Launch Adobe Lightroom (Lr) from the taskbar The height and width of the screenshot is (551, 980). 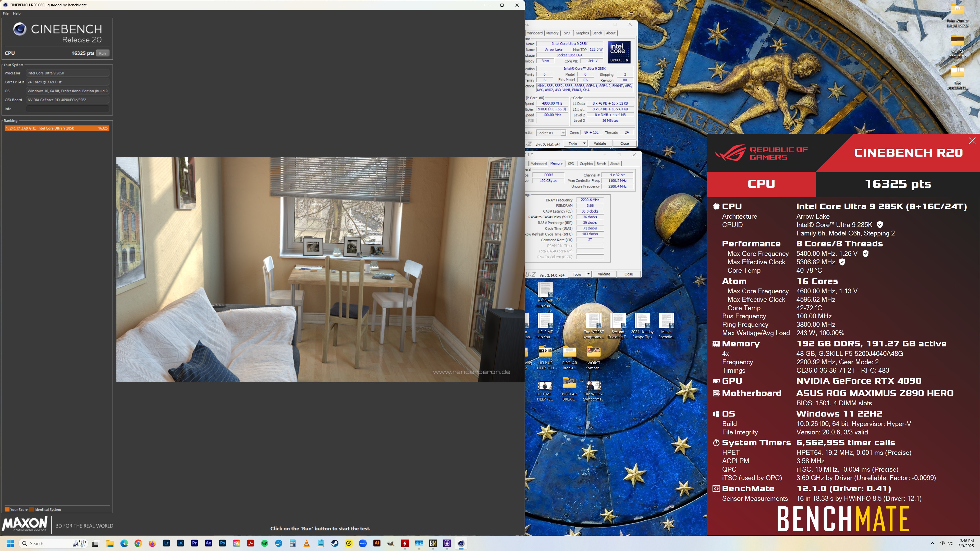166,543
